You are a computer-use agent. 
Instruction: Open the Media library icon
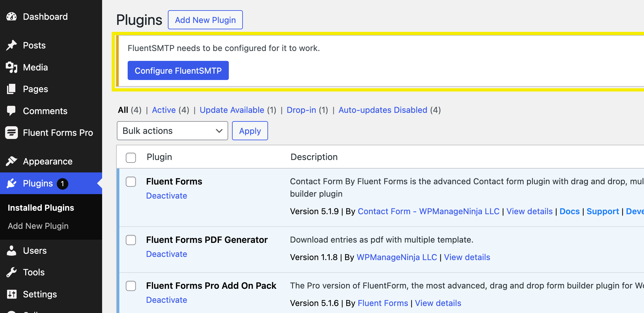(x=11, y=67)
